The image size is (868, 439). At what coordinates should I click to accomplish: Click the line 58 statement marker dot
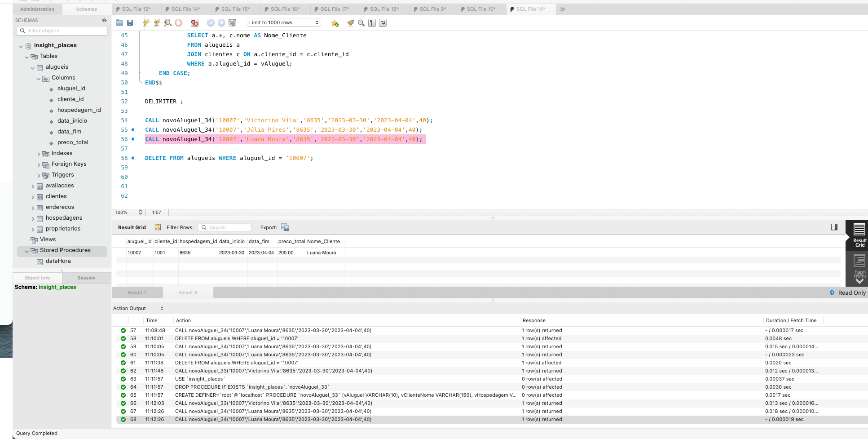133,158
